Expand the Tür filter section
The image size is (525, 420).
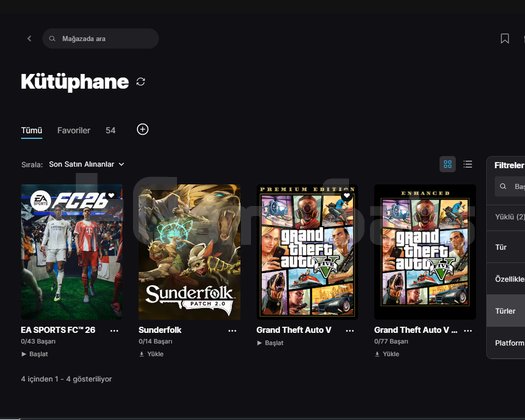(x=506, y=247)
